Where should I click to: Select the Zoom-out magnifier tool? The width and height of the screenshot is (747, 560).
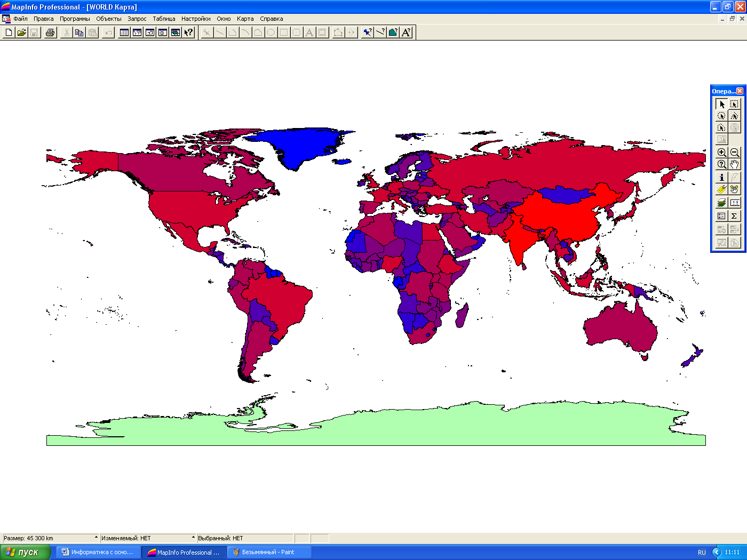point(735,153)
